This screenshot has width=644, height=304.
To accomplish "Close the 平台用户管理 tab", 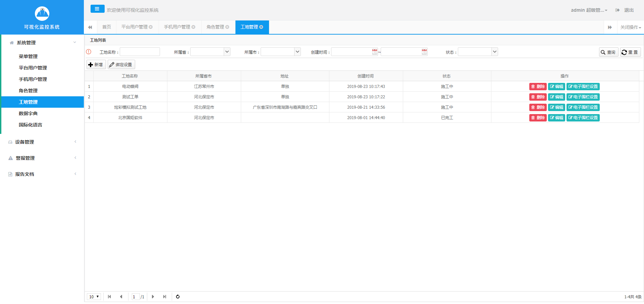I will [151, 27].
